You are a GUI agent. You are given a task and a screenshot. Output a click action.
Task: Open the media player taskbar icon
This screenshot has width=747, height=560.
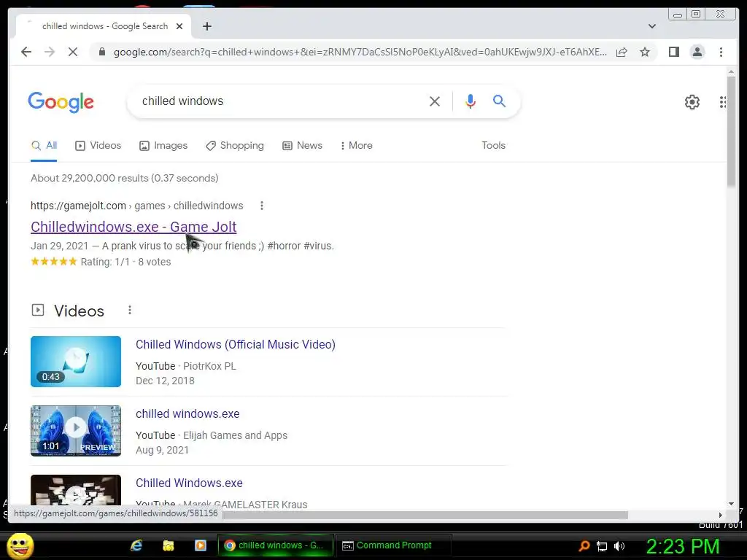point(200,545)
